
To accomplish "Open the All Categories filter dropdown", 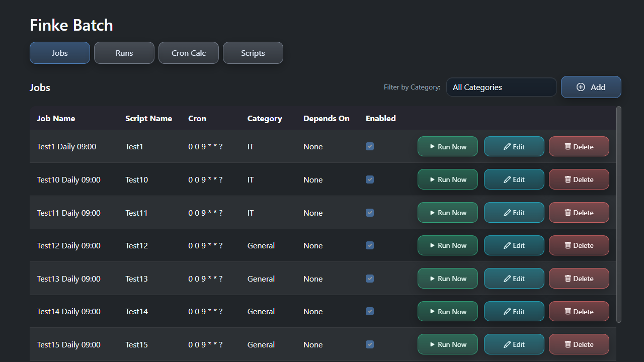I will pyautogui.click(x=501, y=87).
